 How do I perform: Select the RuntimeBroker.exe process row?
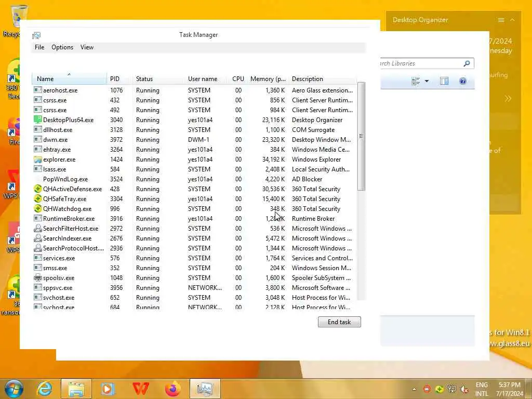coord(194,219)
